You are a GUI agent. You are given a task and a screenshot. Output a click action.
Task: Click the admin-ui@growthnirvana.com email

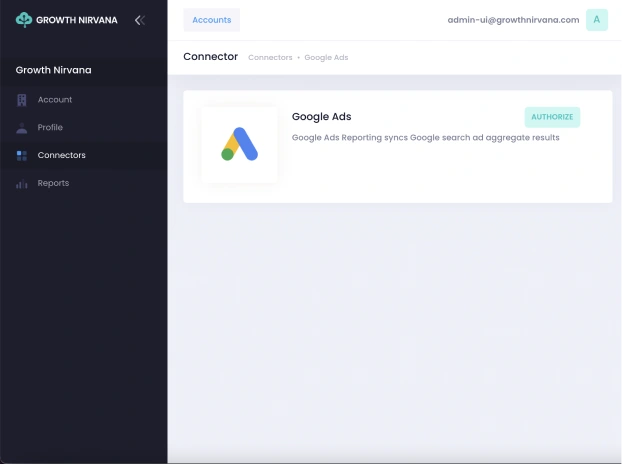pos(513,20)
